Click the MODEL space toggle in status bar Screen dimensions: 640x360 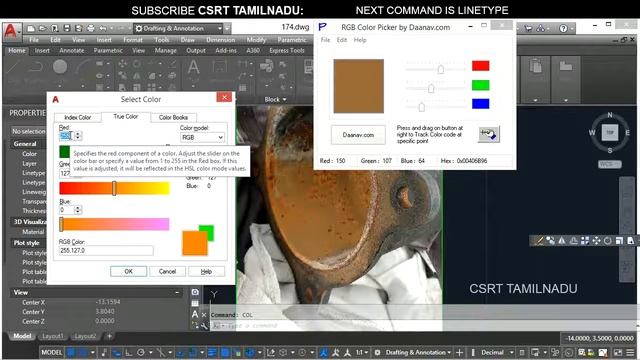(x=51, y=352)
